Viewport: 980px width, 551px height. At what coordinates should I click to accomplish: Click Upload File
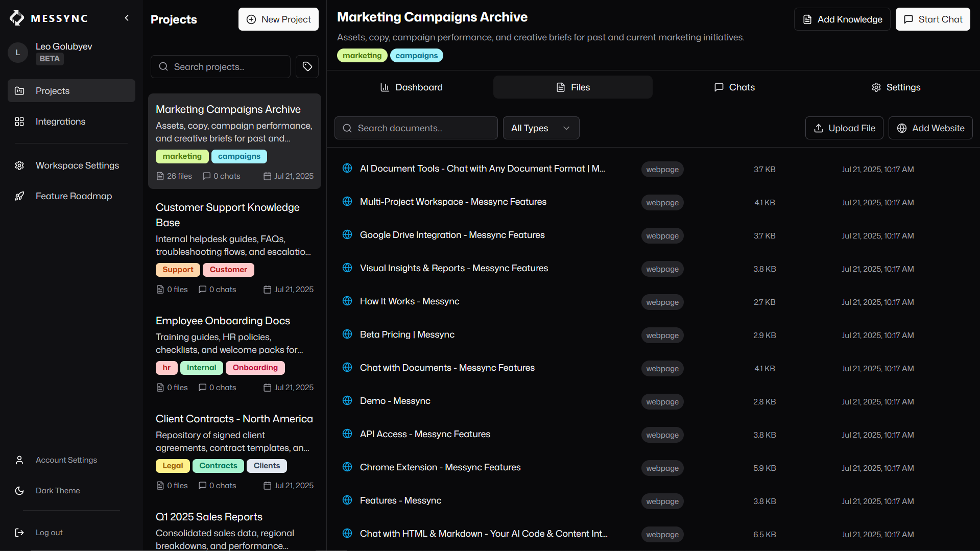[844, 128]
